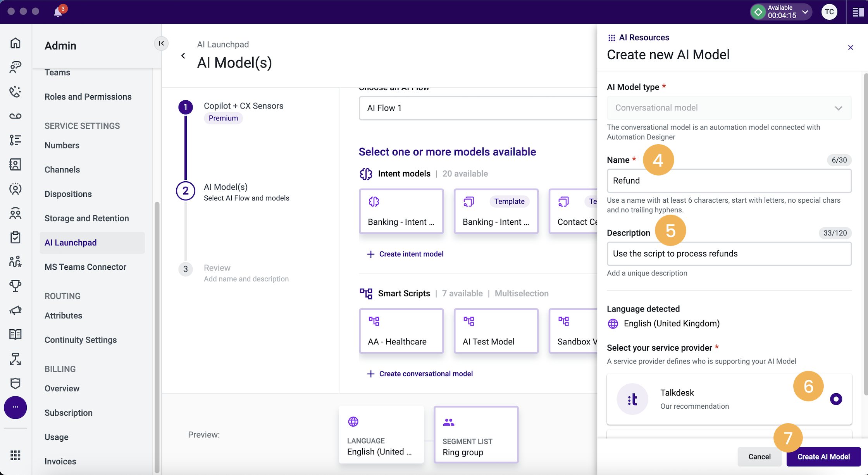Viewport: 868px width, 475px height.
Task: Click the layout panel icon top right
Action: pyautogui.click(x=858, y=12)
